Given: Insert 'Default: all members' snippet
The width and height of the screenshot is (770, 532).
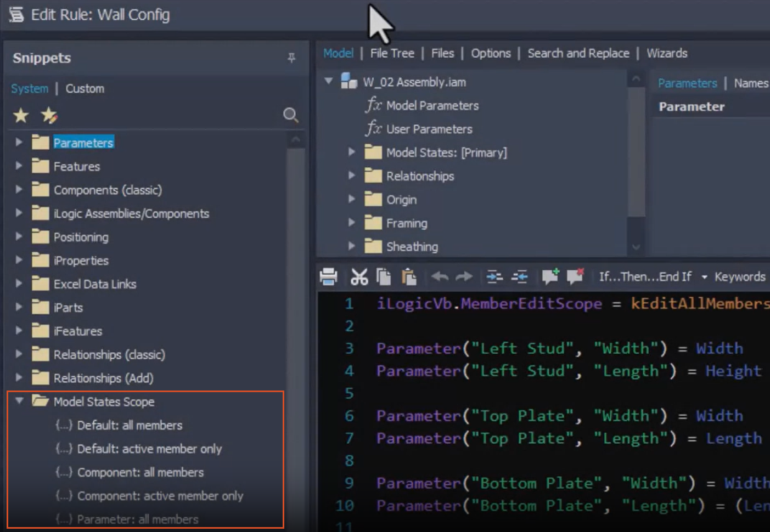Looking at the screenshot, I should (130, 425).
